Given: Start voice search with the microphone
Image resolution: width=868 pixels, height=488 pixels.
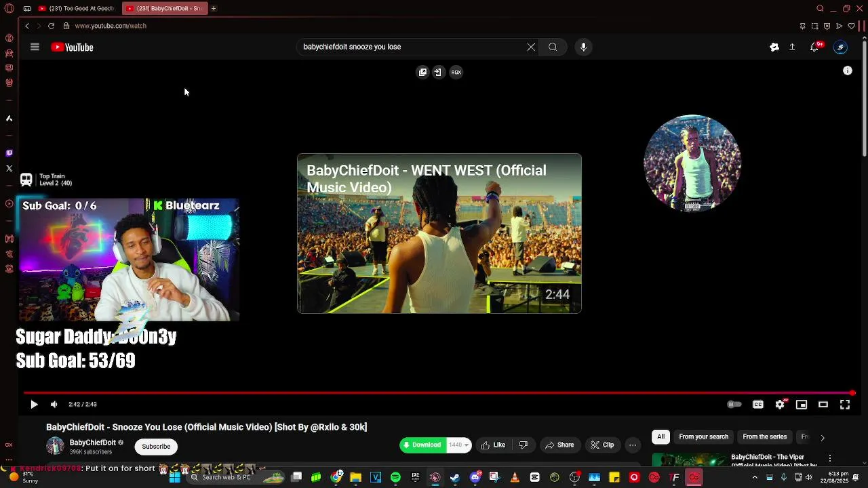Looking at the screenshot, I should 583,47.
